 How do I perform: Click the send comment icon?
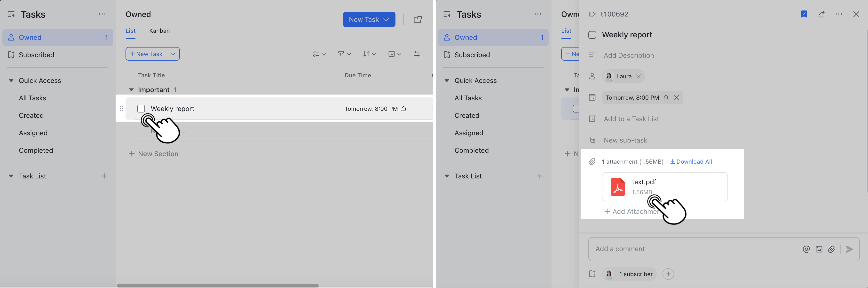(849, 249)
